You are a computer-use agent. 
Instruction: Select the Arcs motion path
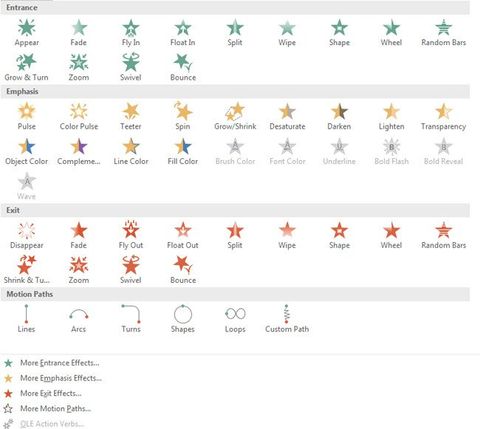[79, 319]
